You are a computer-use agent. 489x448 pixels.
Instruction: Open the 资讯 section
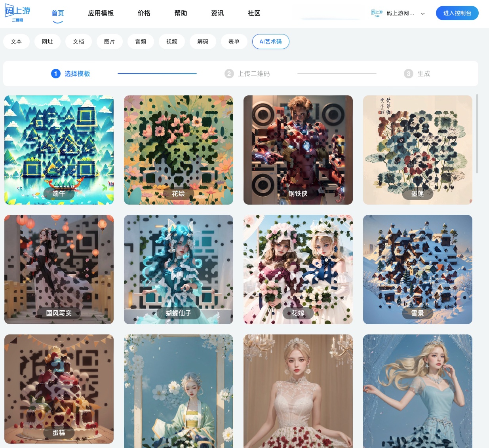pos(217,13)
